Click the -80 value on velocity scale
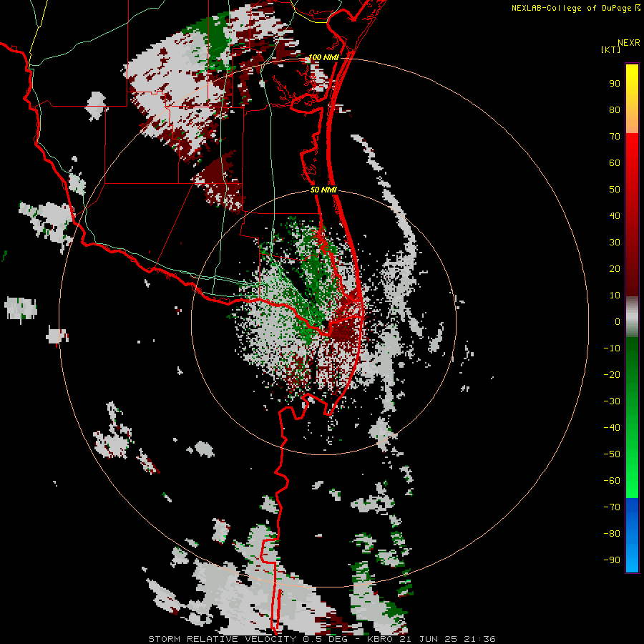644x644 pixels. 612,534
